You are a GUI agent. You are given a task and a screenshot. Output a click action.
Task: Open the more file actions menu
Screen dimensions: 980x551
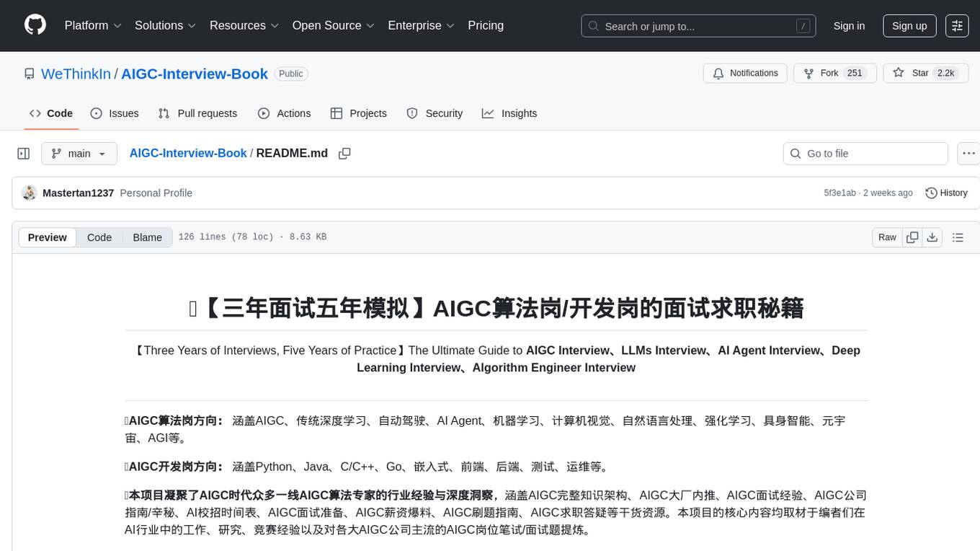point(968,154)
